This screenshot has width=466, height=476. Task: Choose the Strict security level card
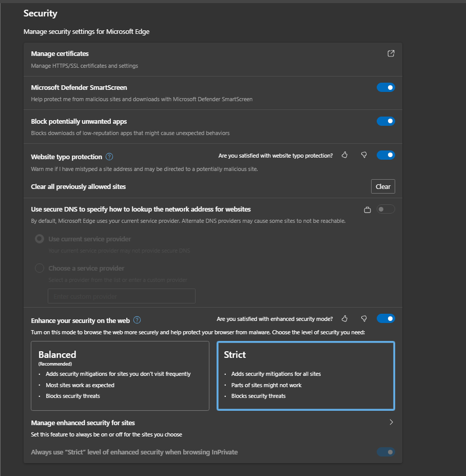pos(306,376)
